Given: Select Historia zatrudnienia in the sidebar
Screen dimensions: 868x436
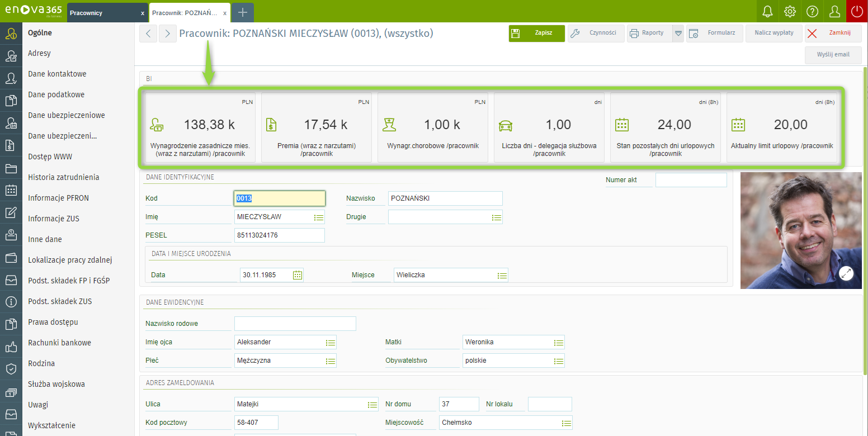Looking at the screenshot, I should click(63, 177).
